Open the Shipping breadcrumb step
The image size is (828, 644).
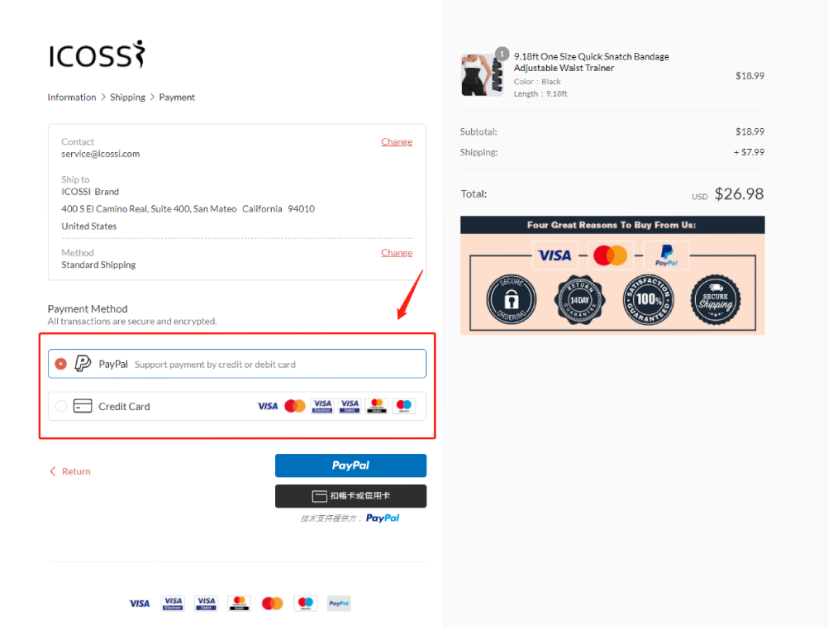point(127,98)
